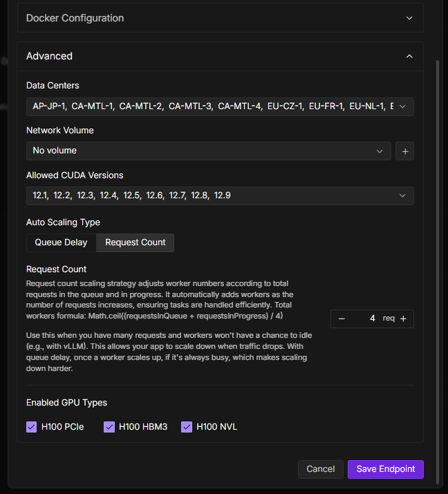Viewport: 448px width, 494px height.
Task: Increase the request count value
Action: (403, 319)
